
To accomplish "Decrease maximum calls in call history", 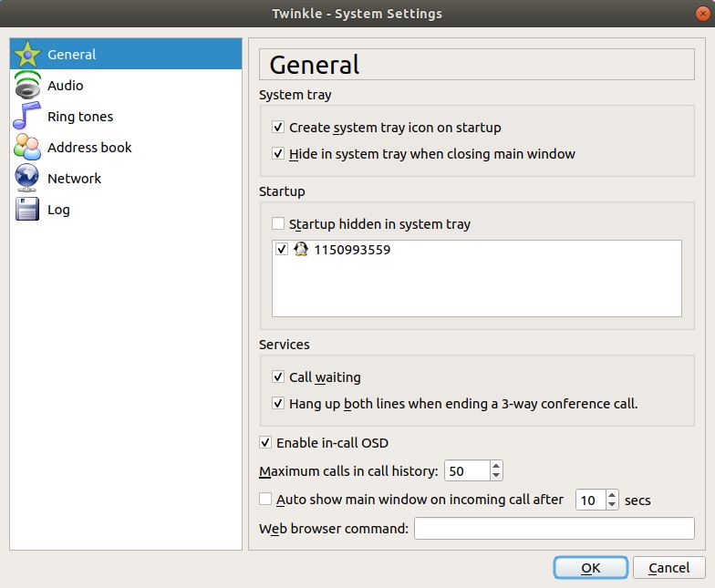I will click(496, 476).
